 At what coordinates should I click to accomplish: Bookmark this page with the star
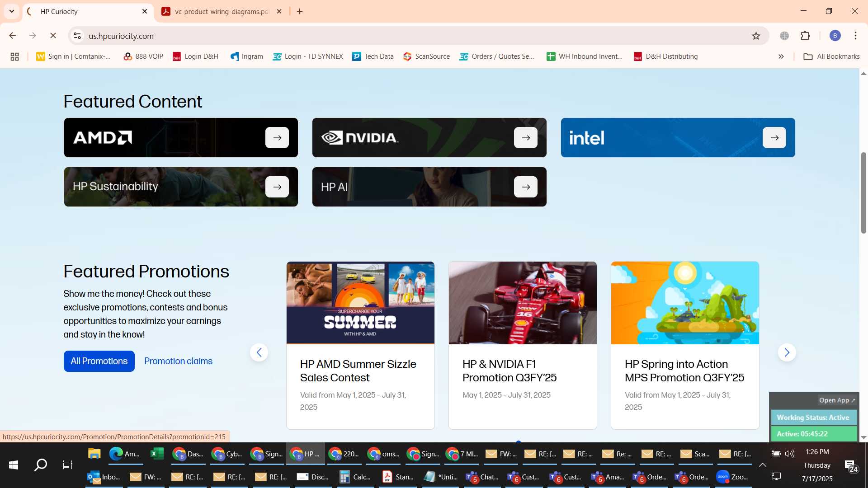coord(756,36)
